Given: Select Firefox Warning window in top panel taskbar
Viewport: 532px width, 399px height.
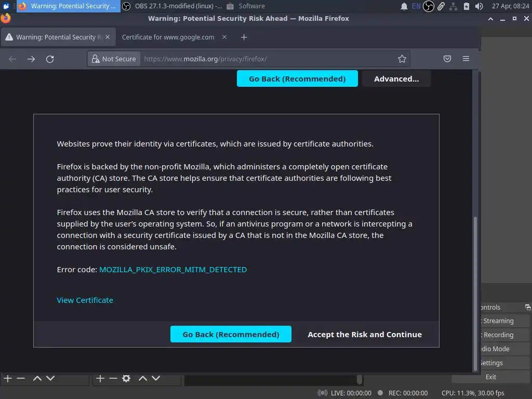Looking at the screenshot, I should point(69,6).
